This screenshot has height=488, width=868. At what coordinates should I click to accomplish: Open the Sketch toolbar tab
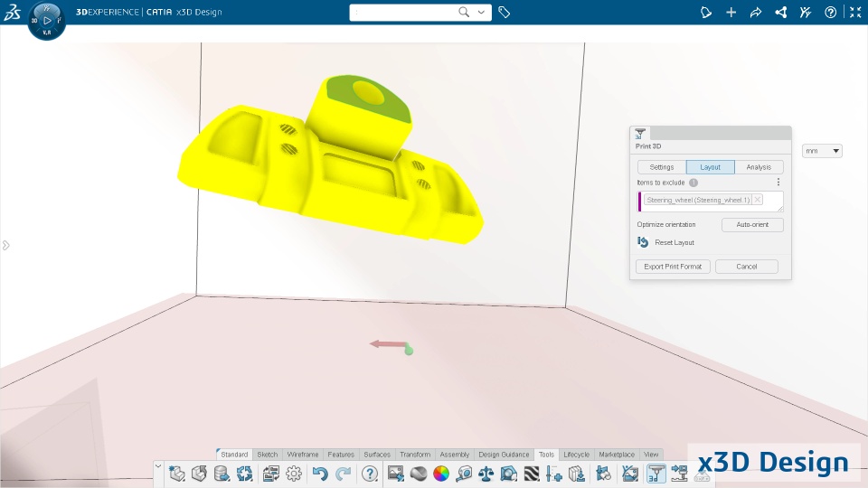pos(268,455)
